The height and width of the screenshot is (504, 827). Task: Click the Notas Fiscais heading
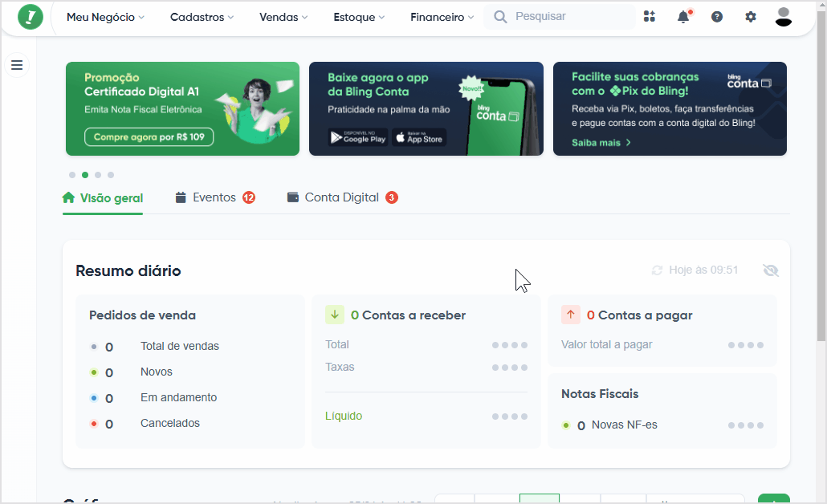coord(600,394)
